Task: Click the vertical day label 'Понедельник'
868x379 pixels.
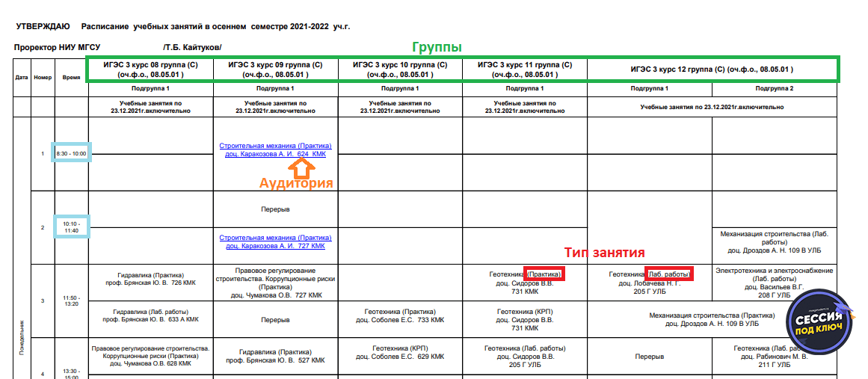Action: (22, 339)
